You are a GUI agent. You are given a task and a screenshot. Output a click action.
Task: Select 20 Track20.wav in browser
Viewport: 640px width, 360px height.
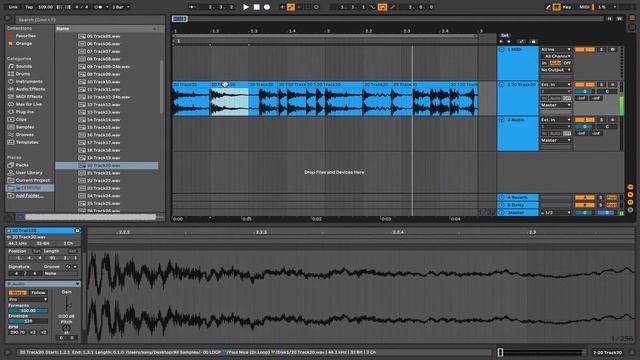(107, 165)
